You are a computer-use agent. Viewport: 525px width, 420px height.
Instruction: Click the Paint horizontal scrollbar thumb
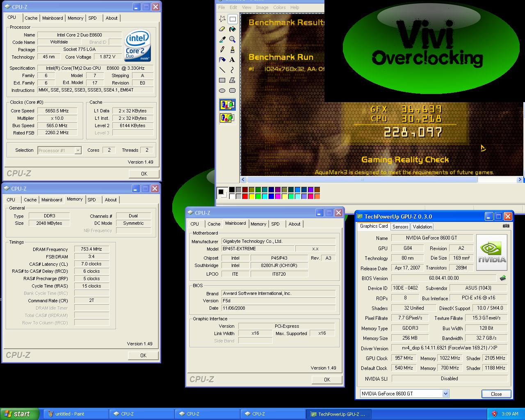tap(362, 179)
